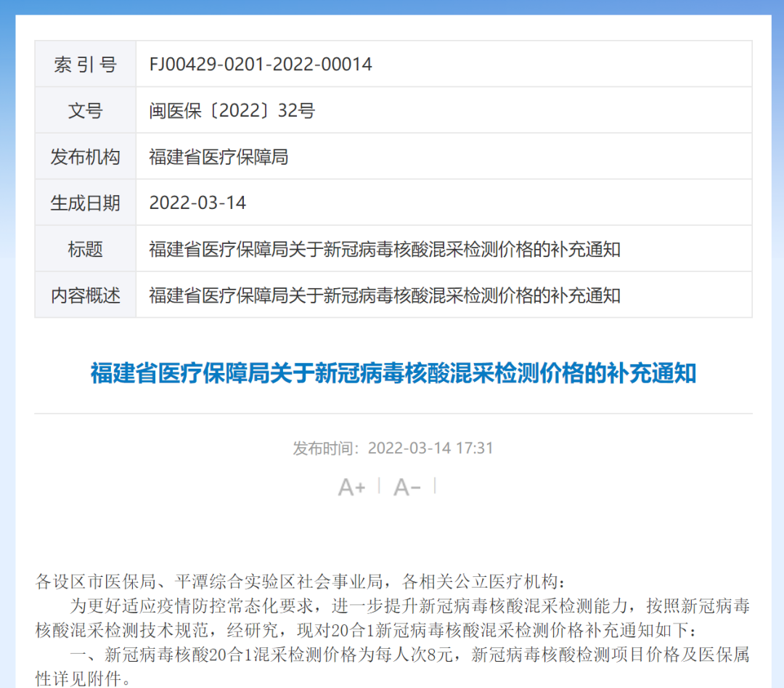Click the A+ font size increase button

click(x=352, y=487)
